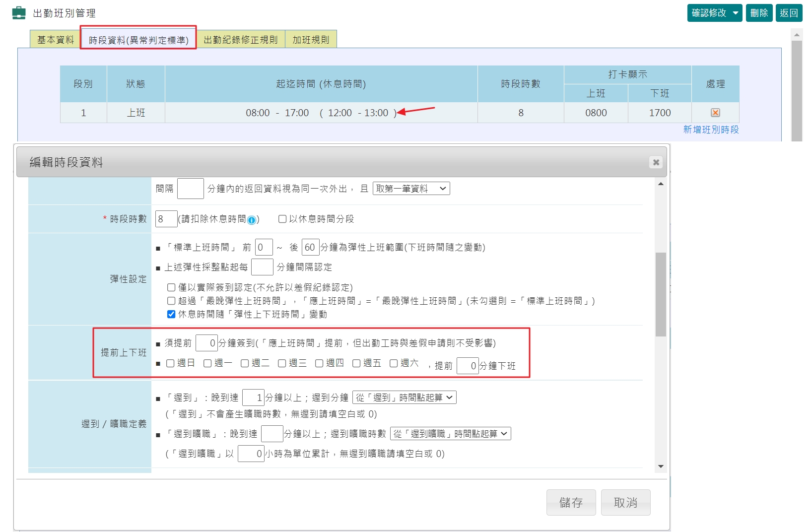
Task: Uncheck 休息時間隨「彈性上下班時間」變動
Action: (171, 314)
